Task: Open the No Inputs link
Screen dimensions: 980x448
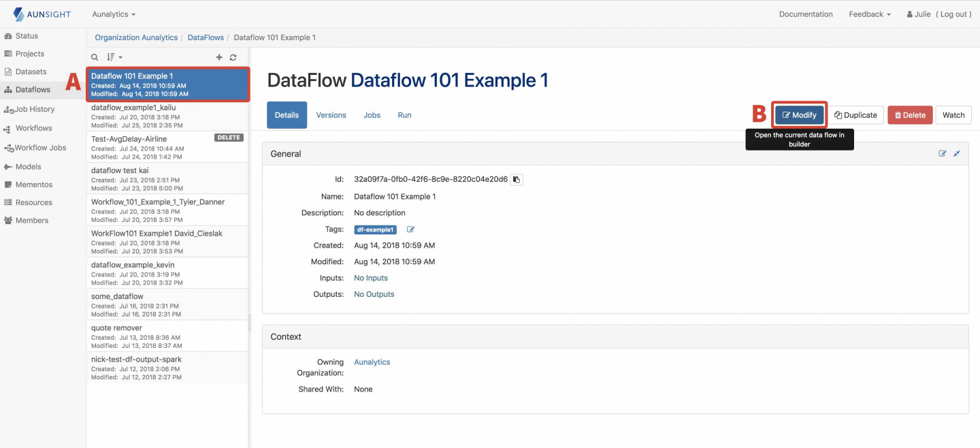Action: tap(371, 278)
